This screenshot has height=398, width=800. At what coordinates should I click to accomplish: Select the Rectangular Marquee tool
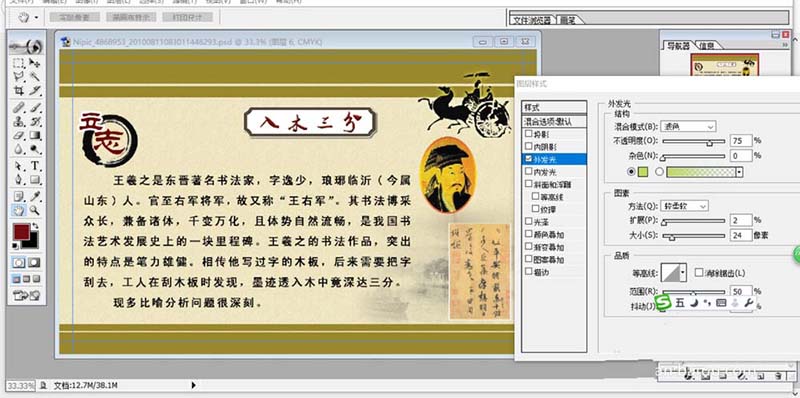19,63
